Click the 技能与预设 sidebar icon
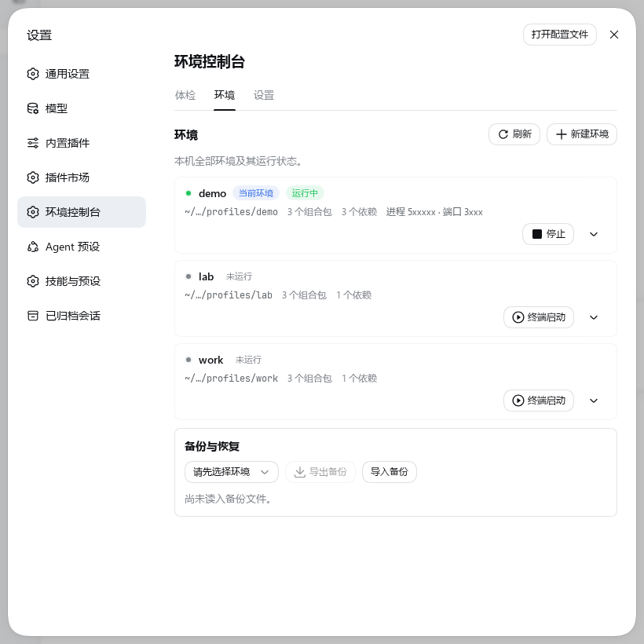The width and height of the screenshot is (644, 644). click(x=33, y=281)
